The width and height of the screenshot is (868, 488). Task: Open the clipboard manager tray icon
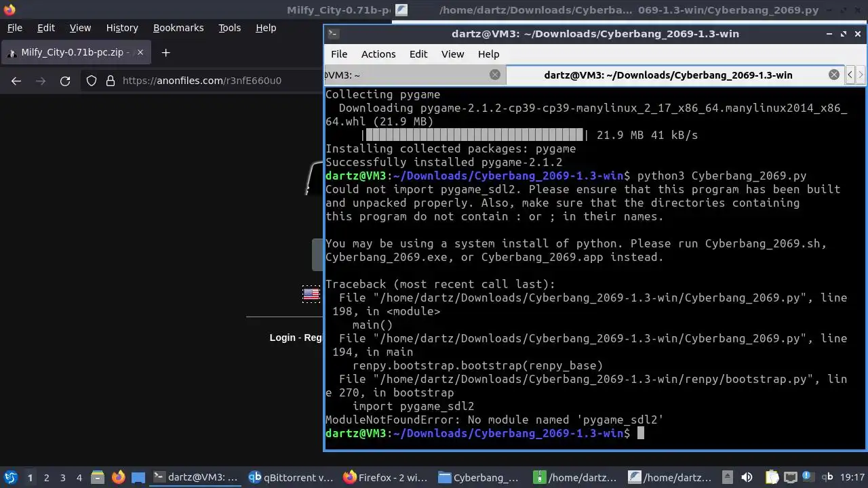coord(772,477)
